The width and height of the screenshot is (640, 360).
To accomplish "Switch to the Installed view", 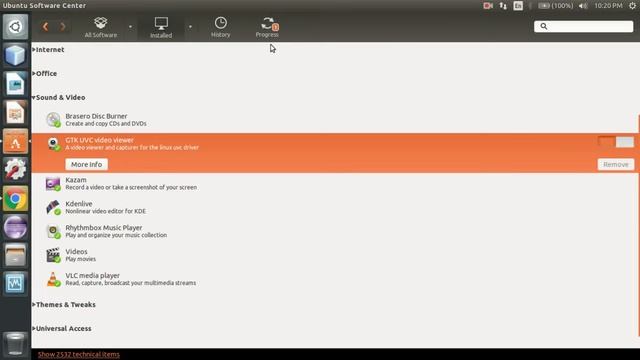I will 161,27.
